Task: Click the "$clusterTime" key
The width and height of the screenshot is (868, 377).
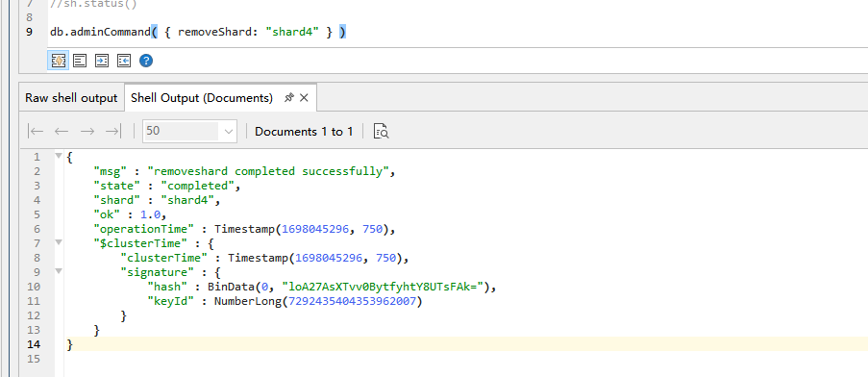Action: click(140, 243)
